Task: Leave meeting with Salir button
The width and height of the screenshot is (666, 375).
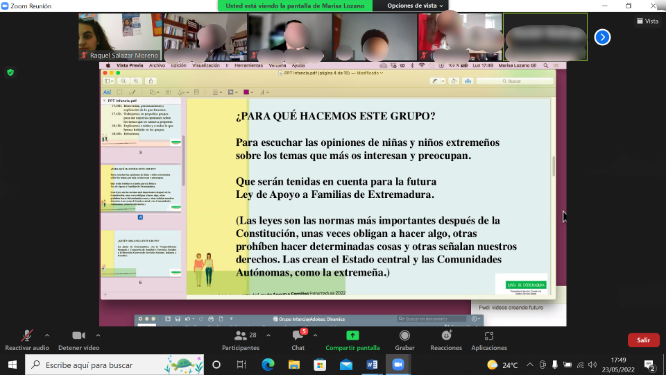Action: point(643,340)
